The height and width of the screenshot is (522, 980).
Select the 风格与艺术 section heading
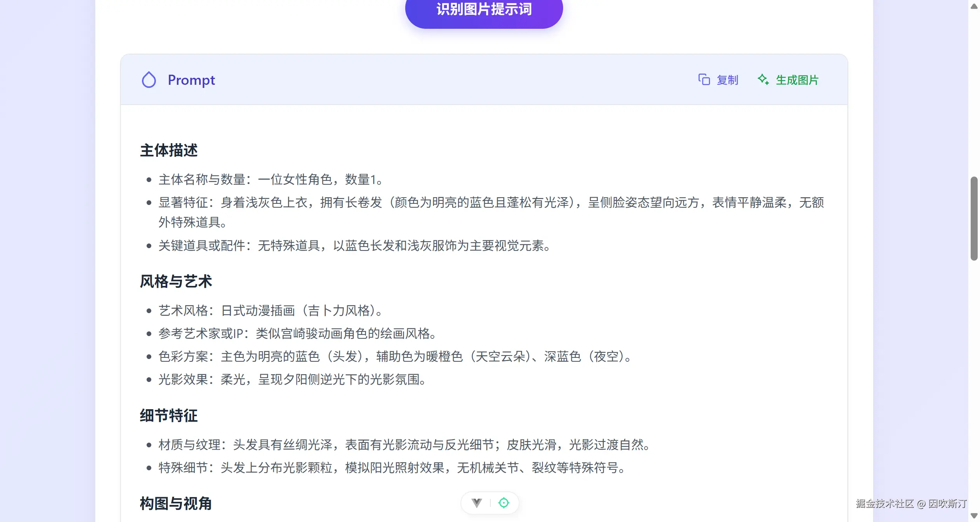(x=176, y=282)
